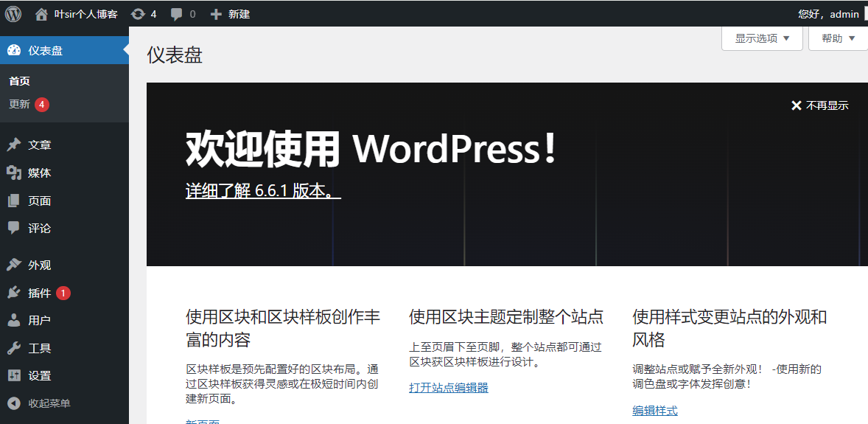Click the 设置 sliders icon
Image resolution: width=868 pixels, height=424 pixels.
point(14,376)
